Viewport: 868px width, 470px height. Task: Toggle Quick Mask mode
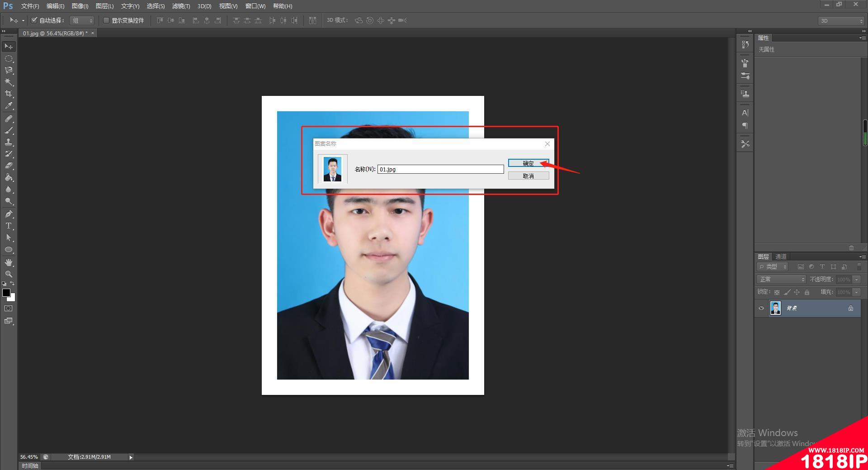coord(9,309)
